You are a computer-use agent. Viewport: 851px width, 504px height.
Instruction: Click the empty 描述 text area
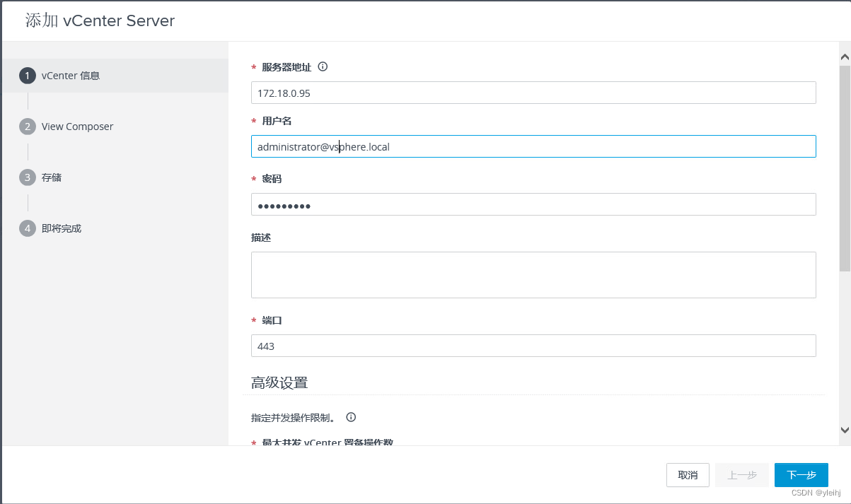click(533, 275)
